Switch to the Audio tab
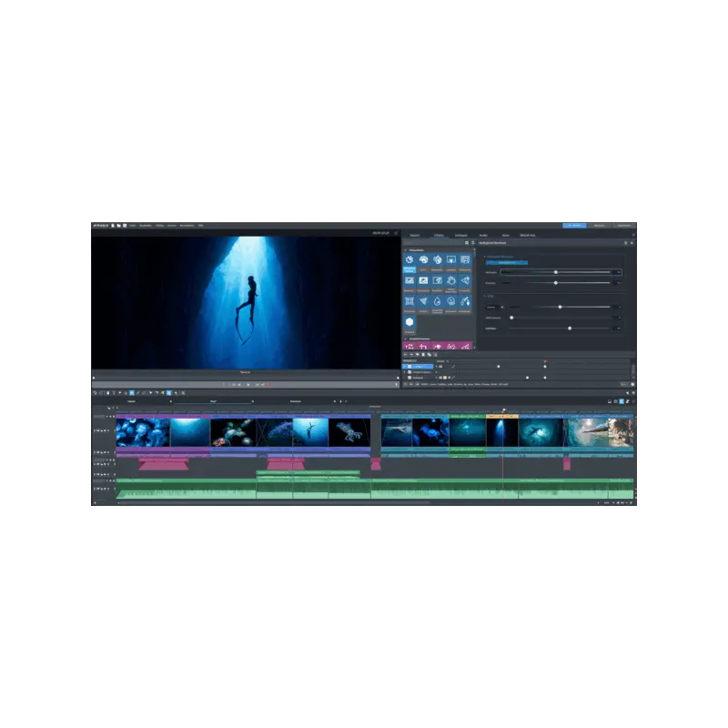The image size is (728, 728). (x=483, y=236)
